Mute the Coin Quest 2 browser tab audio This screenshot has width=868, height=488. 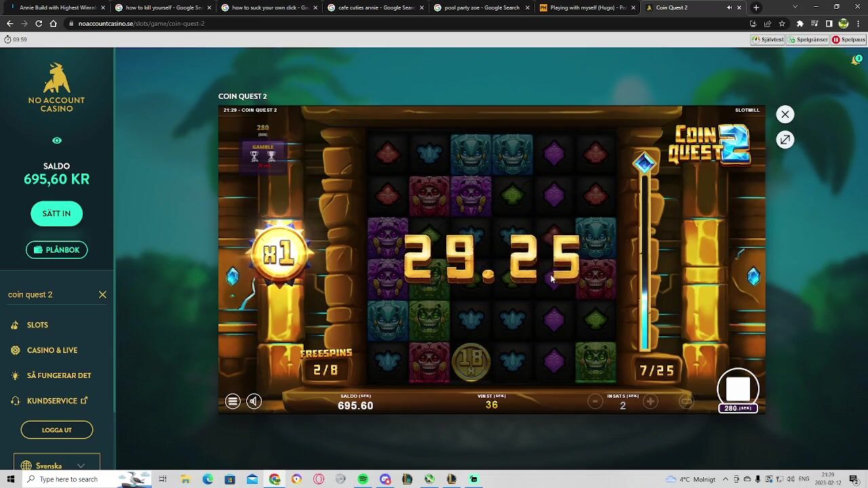click(729, 7)
